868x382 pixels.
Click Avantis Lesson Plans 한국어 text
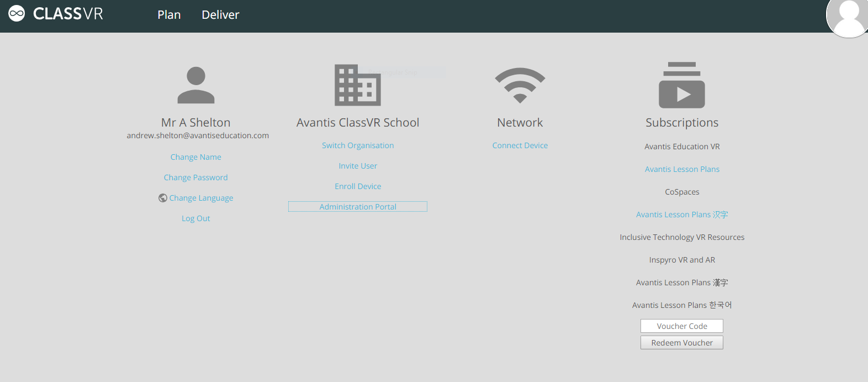(682, 305)
